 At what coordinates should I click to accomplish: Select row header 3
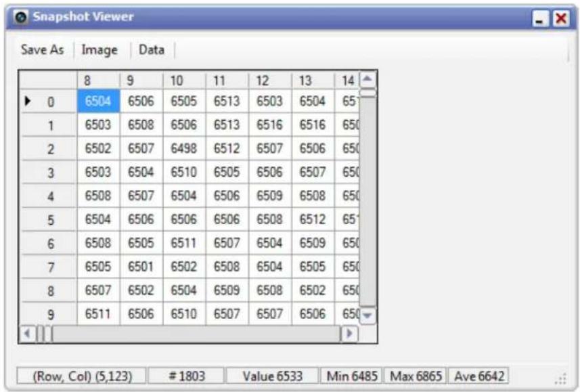(x=48, y=172)
